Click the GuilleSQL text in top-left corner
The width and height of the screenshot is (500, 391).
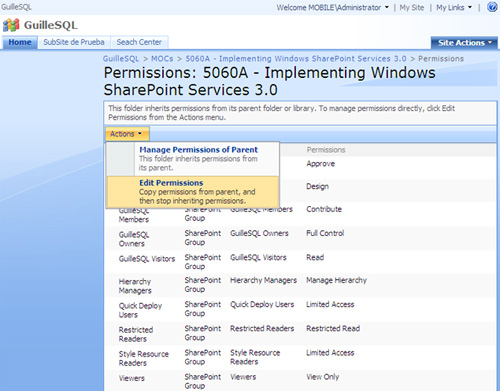click(x=16, y=7)
